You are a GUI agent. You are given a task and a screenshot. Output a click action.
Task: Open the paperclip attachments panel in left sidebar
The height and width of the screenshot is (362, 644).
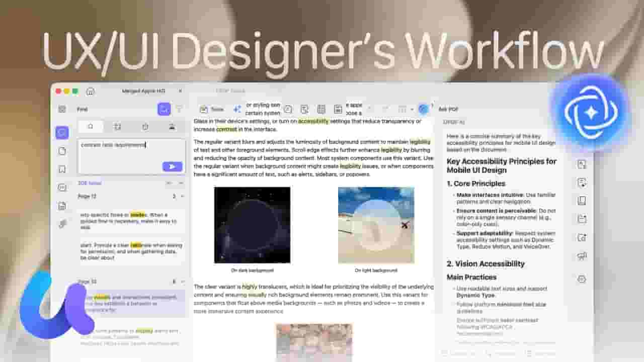pyautogui.click(x=62, y=224)
